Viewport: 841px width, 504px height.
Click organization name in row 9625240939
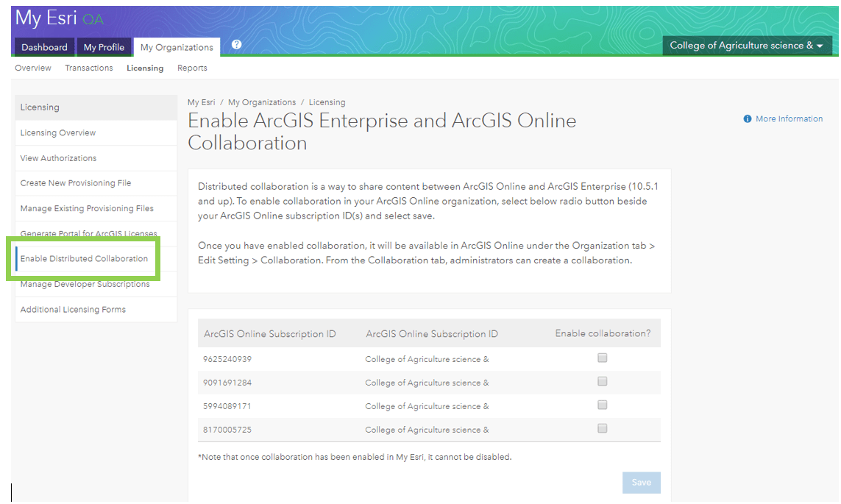pyautogui.click(x=427, y=359)
